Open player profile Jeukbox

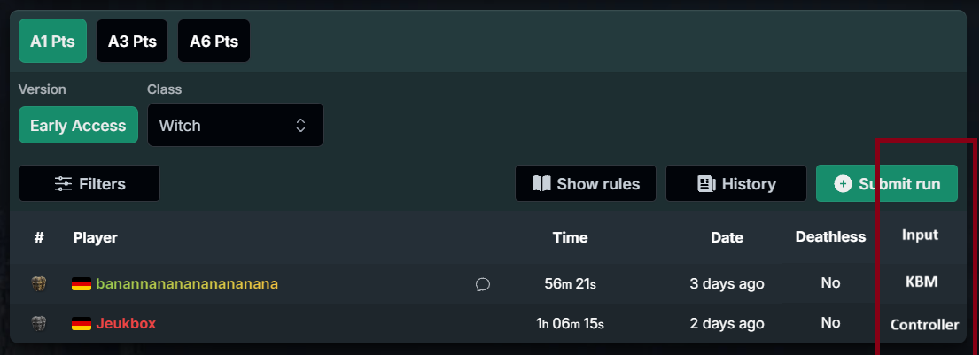126,324
